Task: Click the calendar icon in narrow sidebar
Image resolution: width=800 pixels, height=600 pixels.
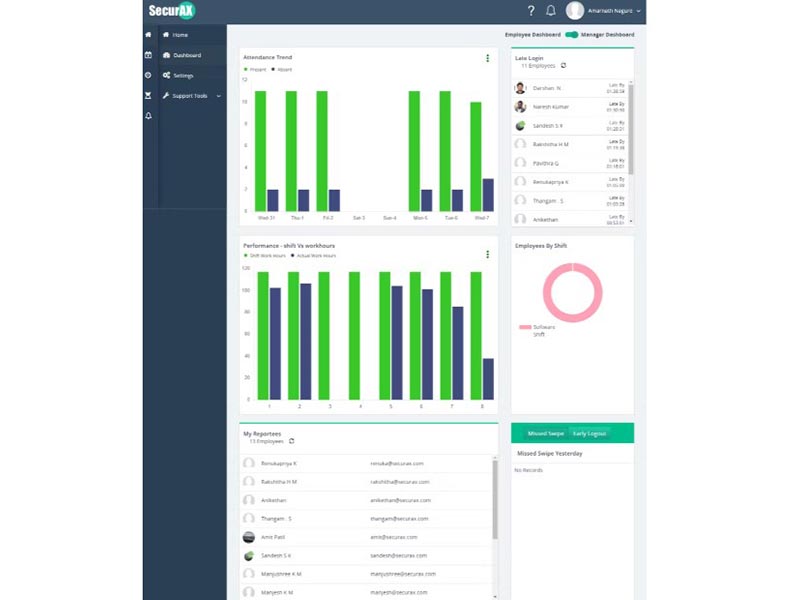Action: point(148,55)
